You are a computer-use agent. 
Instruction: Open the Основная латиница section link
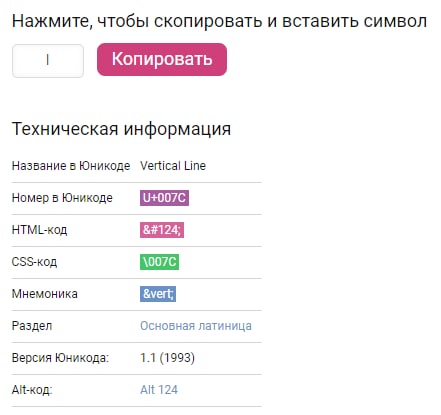click(x=196, y=326)
